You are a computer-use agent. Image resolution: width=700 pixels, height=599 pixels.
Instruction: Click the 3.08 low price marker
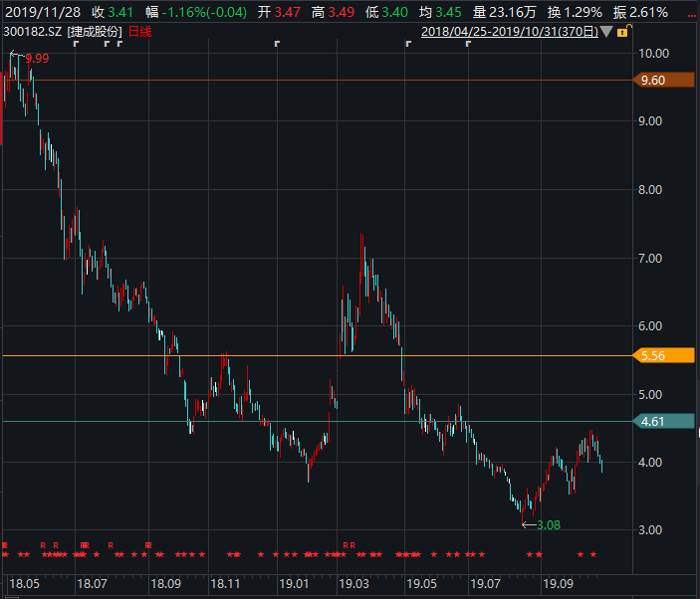(x=550, y=524)
